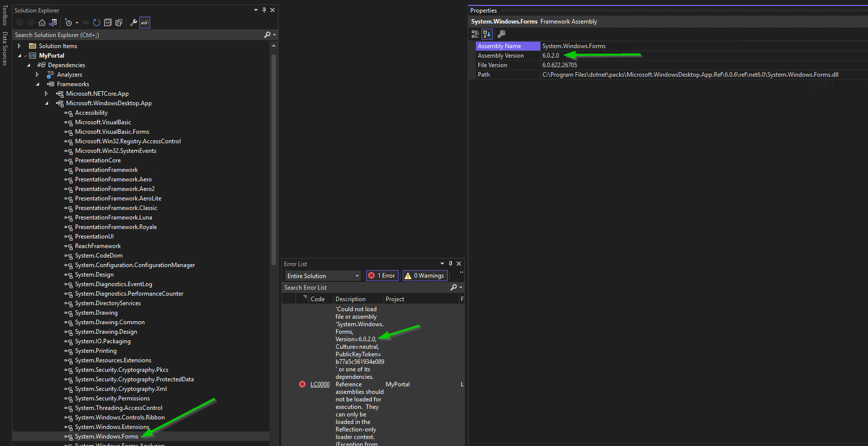Screen dimensions: 868x446
Task: Click the Show All Files icon
Action: 119,23
